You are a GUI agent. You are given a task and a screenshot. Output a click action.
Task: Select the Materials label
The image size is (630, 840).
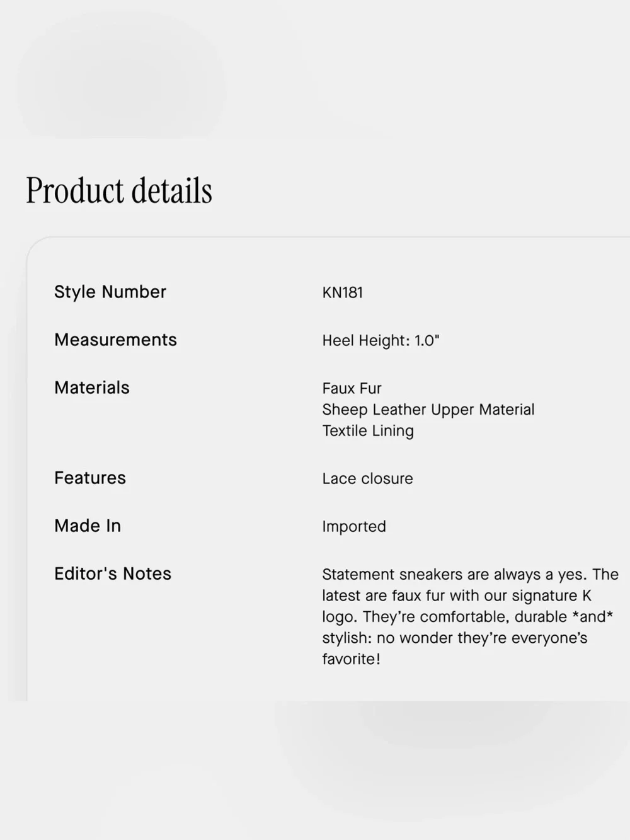(92, 388)
